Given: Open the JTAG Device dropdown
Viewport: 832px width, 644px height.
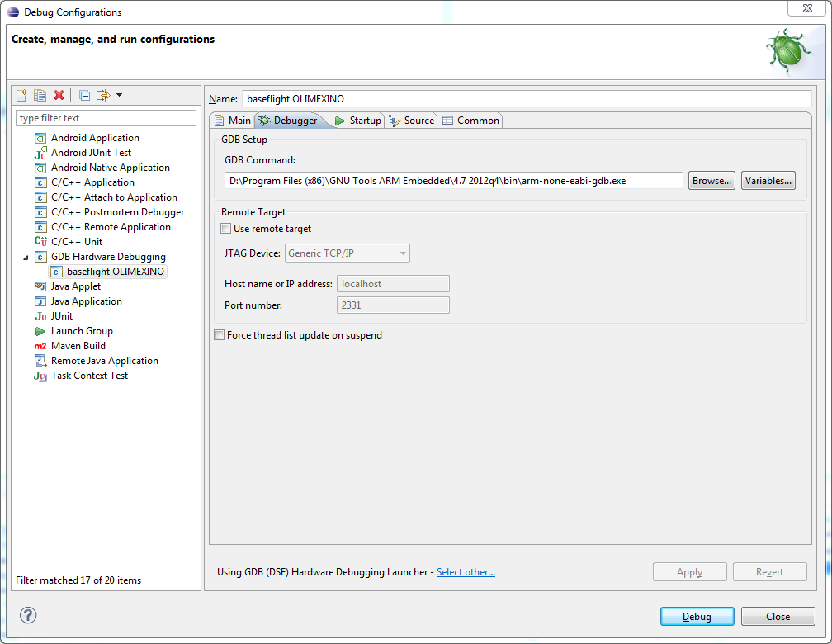Looking at the screenshot, I should coord(400,253).
